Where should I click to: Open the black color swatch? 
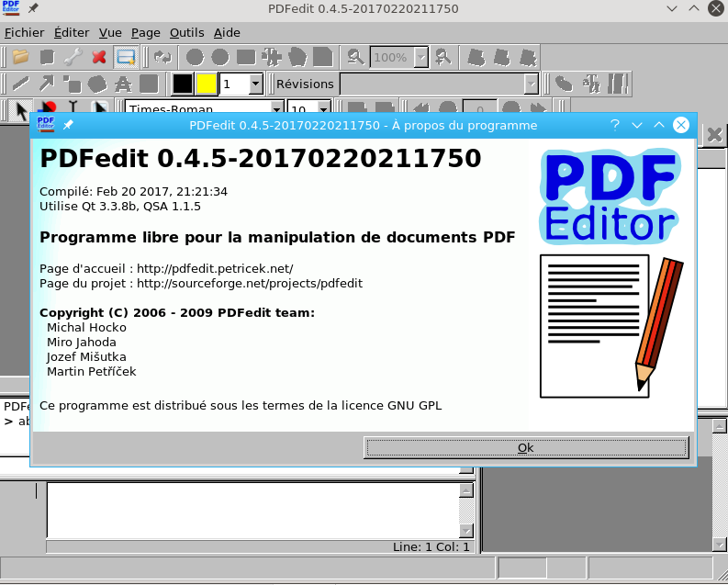click(x=183, y=84)
